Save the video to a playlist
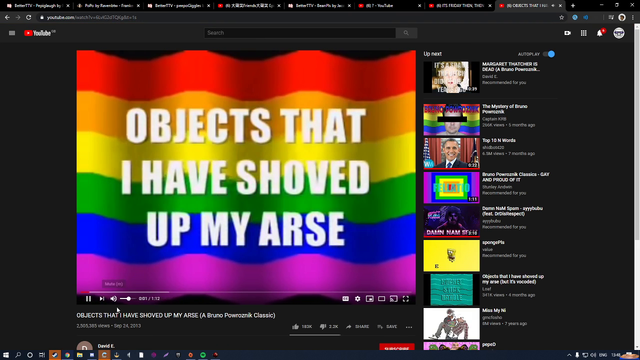Screen dimensions: 640x360 pyautogui.click(x=387, y=327)
